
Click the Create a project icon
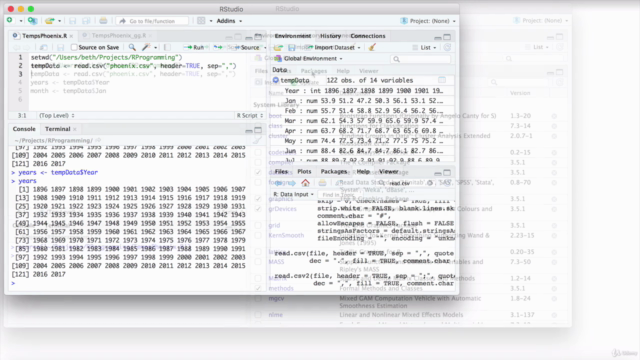(32, 20)
